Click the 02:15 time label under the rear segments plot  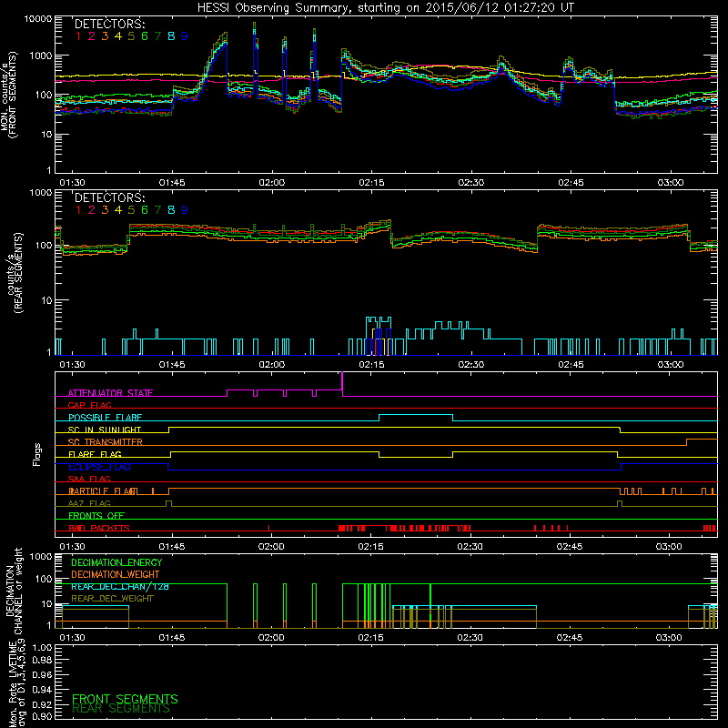point(371,365)
